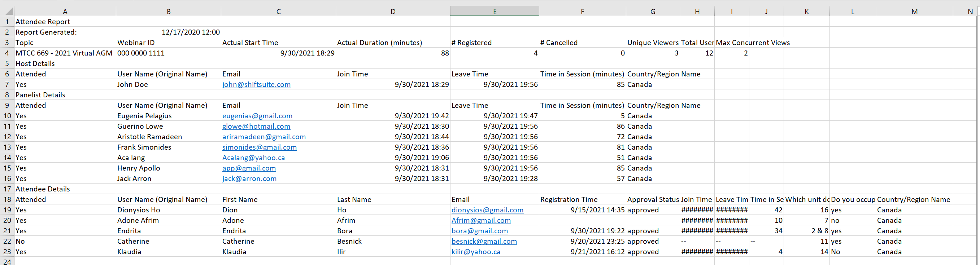Screen dimensions: 980x265
Task: Select the '9/30/2021 19:42' join time cell
Action: coord(393,116)
